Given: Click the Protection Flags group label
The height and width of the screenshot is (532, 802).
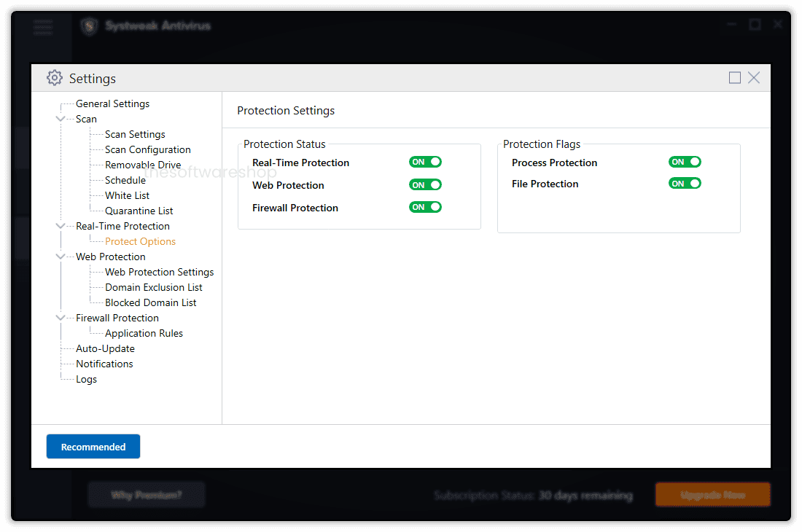Looking at the screenshot, I should tap(542, 144).
